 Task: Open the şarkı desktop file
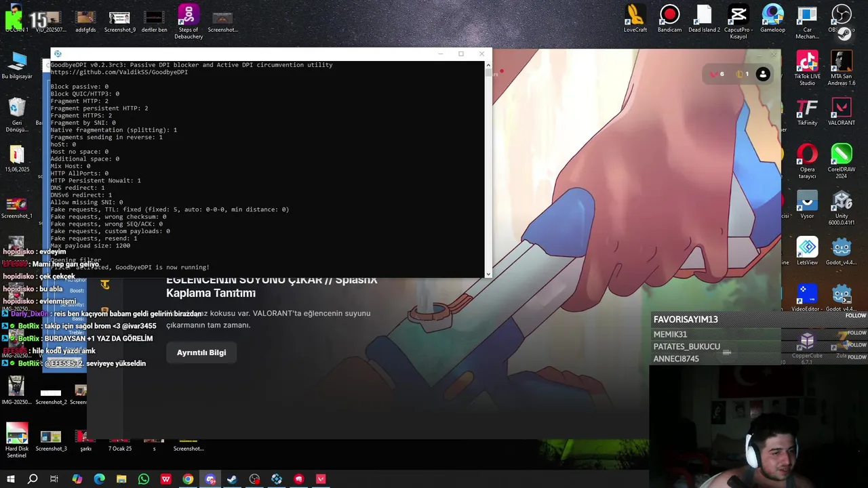pyautogui.click(x=85, y=441)
